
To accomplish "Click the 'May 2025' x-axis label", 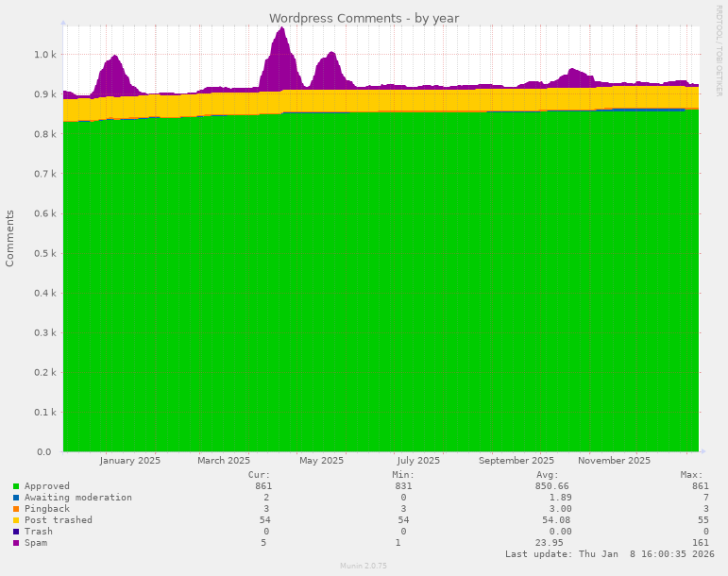I will [x=321, y=461].
